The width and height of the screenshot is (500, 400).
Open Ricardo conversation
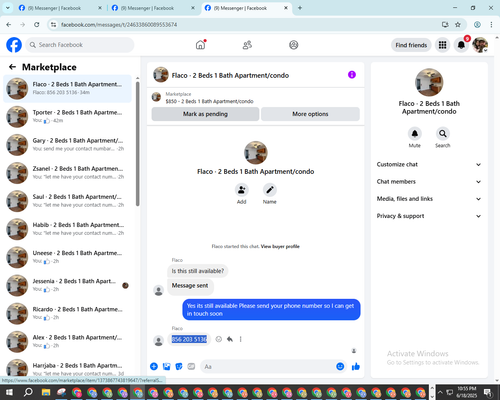click(x=67, y=313)
